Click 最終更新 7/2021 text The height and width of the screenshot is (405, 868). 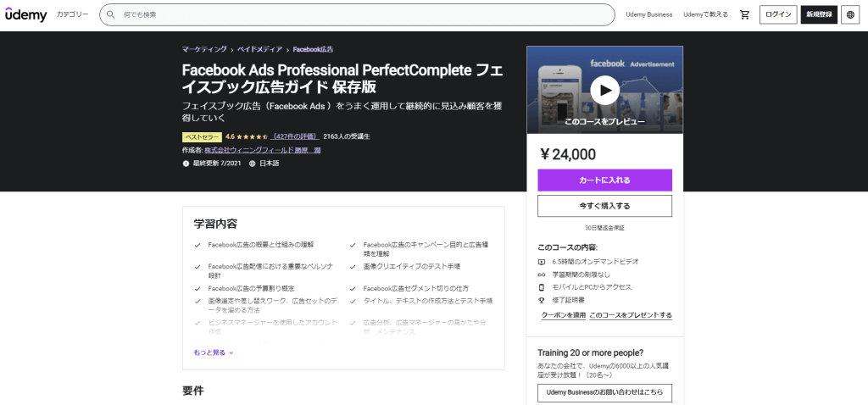click(216, 164)
